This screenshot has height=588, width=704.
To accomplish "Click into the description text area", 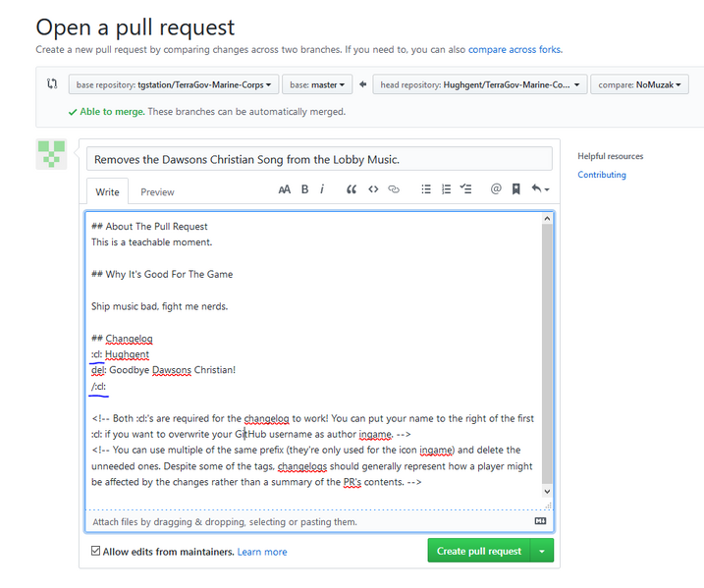I will [x=313, y=361].
